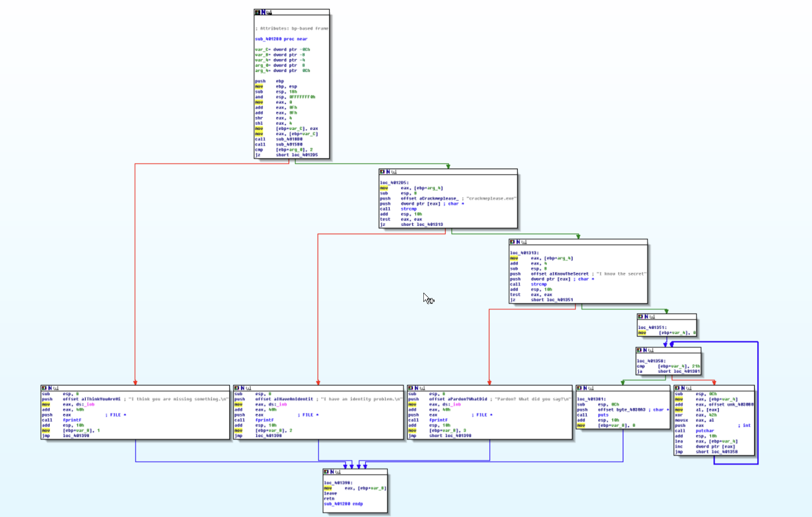Click node color icon on sub_401280 block

coord(257,12)
